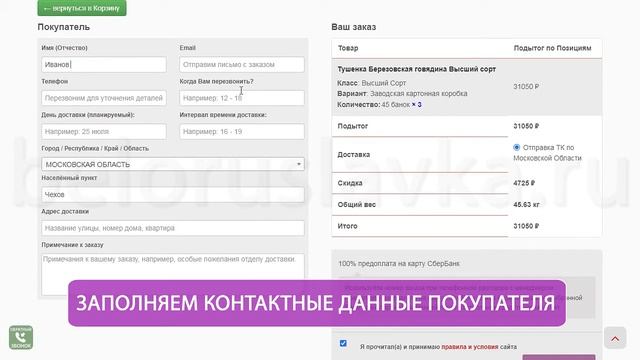Screen dimensions: 640x360
Task: Click the Email input field
Action: coord(242,64)
